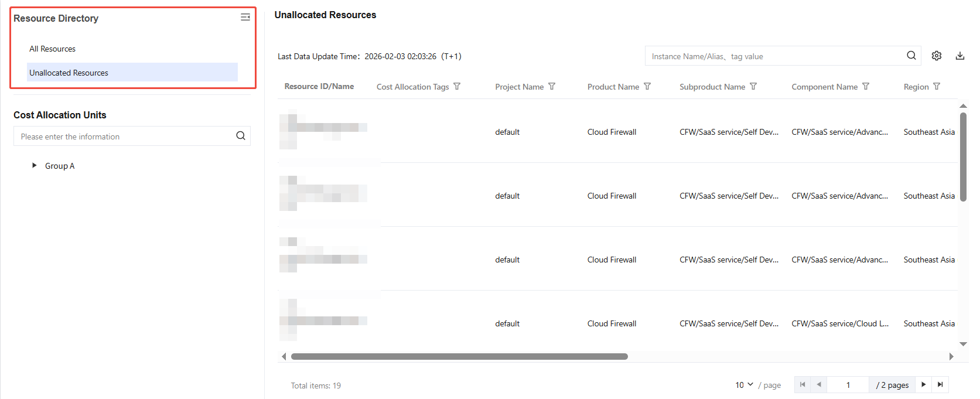Collapse the Resource Directory panel icon
The width and height of the screenshot is (980, 399).
click(245, 18)
